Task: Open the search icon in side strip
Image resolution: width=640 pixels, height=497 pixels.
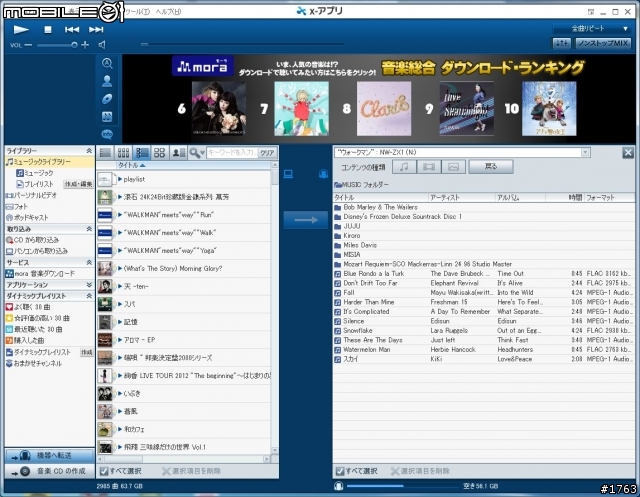Action: click(107, 63)
